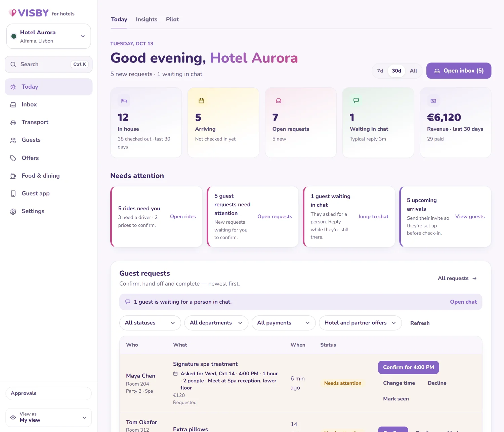This screenshot has width=504, height=432.
Task: Click View guests in upcoming arrivals card
Action: 470,217
